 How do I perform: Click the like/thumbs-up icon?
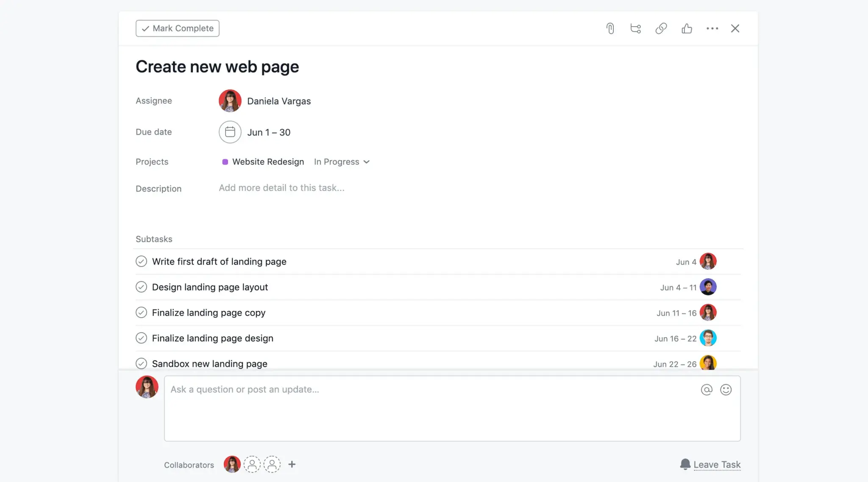(687, 28)
